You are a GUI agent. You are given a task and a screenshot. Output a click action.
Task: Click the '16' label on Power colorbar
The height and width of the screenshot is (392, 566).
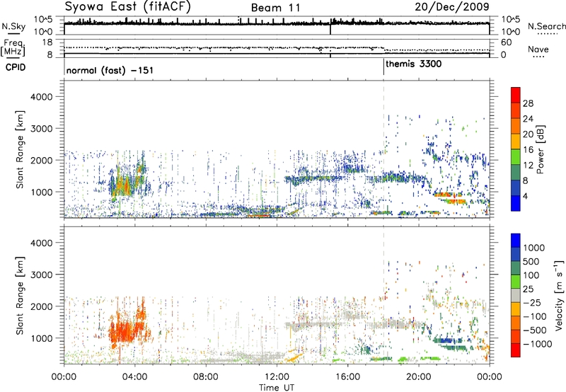click(x=528, y=150)
